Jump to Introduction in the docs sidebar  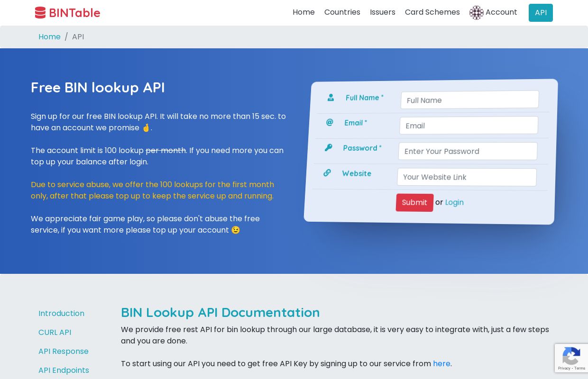coord(61,314)
